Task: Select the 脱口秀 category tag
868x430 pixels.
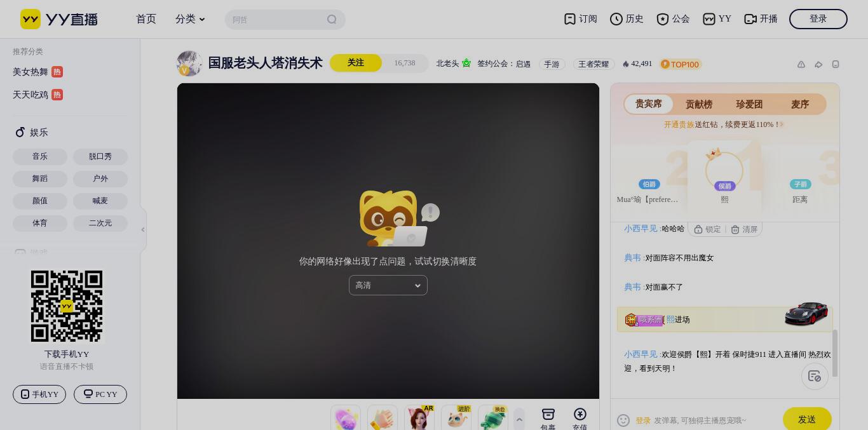Action: [x=100, y=156]
